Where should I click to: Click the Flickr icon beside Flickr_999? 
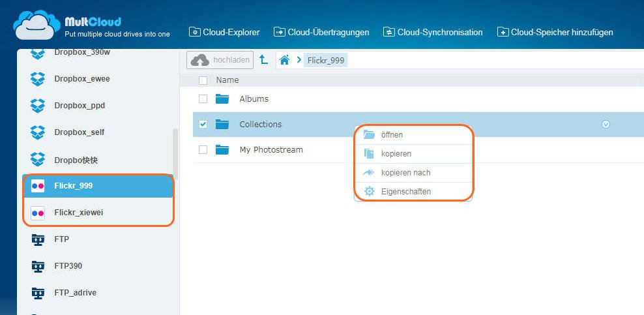(38, 186)
